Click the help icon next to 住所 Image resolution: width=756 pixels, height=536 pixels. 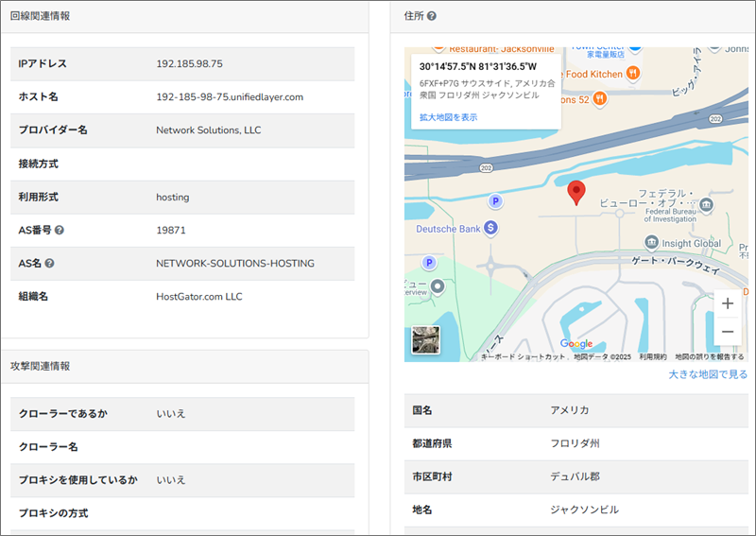tap(432, 16)
